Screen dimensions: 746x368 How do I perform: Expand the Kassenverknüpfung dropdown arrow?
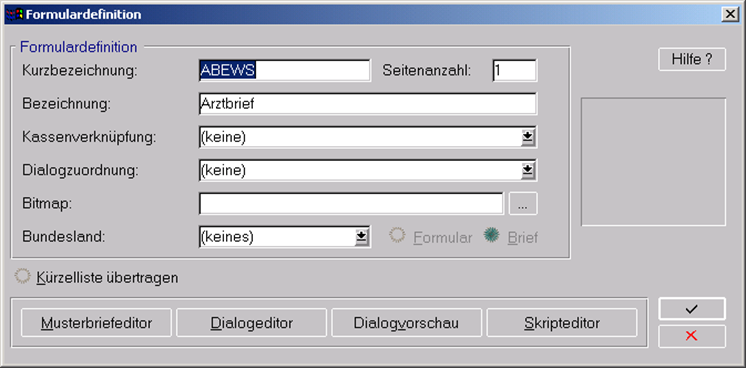pos(528,138)
